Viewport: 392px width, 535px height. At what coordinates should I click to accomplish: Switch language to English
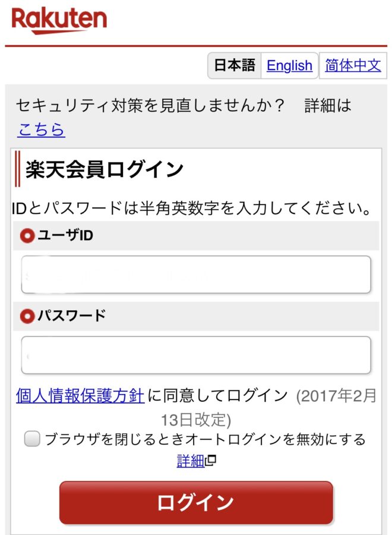tap(289, 65)
